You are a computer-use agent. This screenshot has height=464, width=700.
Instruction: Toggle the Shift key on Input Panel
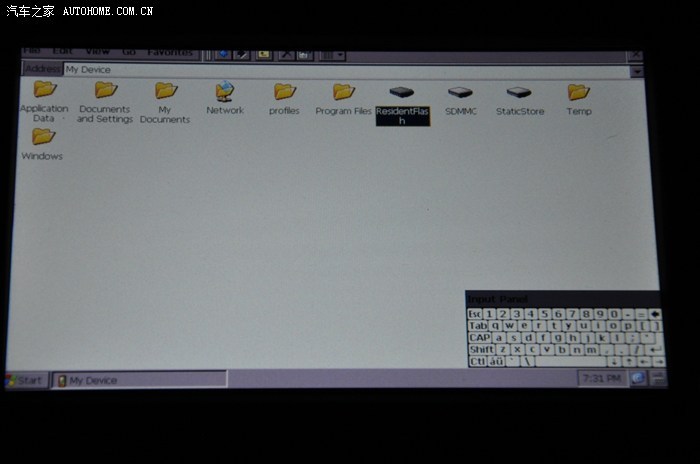[x=481, y=350]
